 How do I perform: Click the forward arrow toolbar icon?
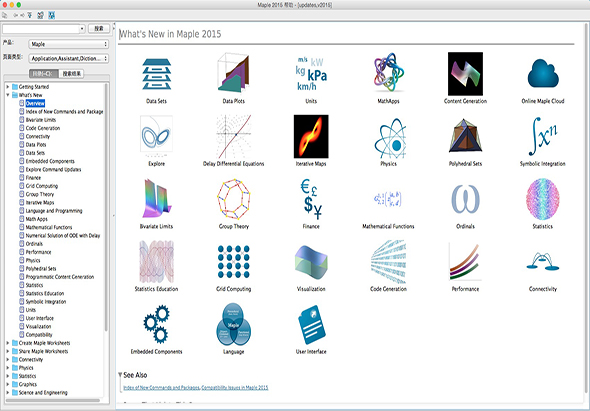click(x=22, y=15)
